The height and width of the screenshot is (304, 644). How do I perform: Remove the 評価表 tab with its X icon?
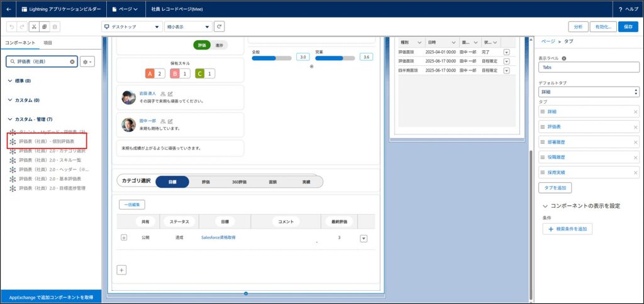(x=635, y=127)
